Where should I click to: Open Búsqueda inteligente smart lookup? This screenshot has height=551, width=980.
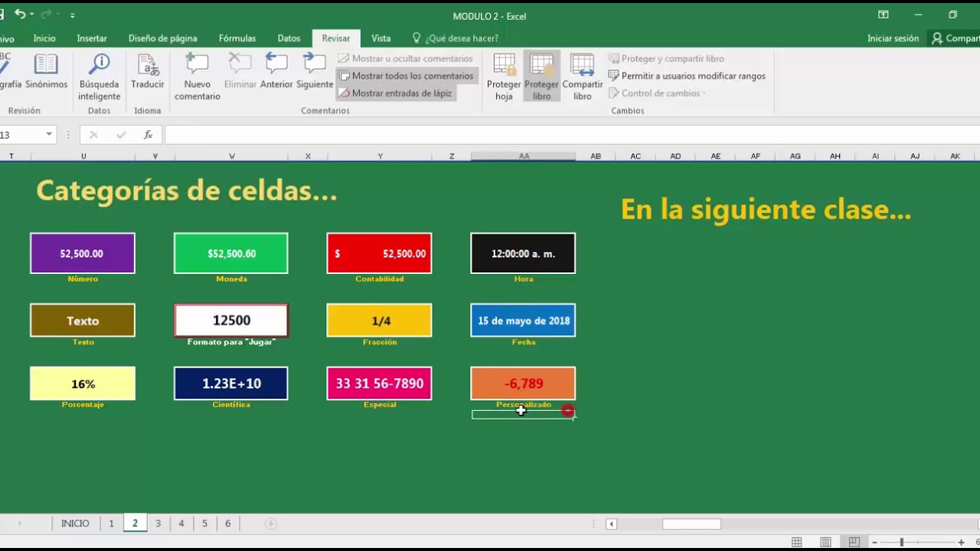point(99,77)
